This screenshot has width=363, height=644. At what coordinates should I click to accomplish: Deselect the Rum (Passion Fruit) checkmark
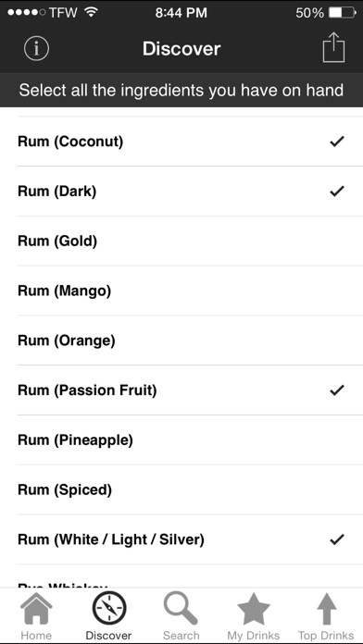337,390
